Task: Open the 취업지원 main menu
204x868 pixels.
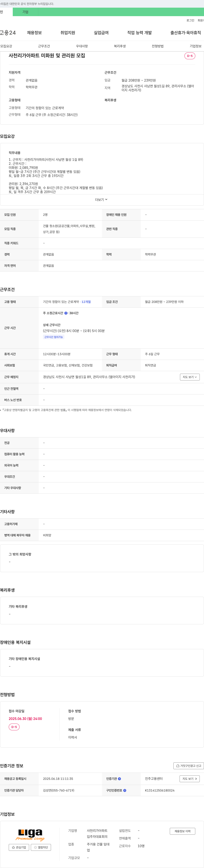Action: [x=68, y=33]
